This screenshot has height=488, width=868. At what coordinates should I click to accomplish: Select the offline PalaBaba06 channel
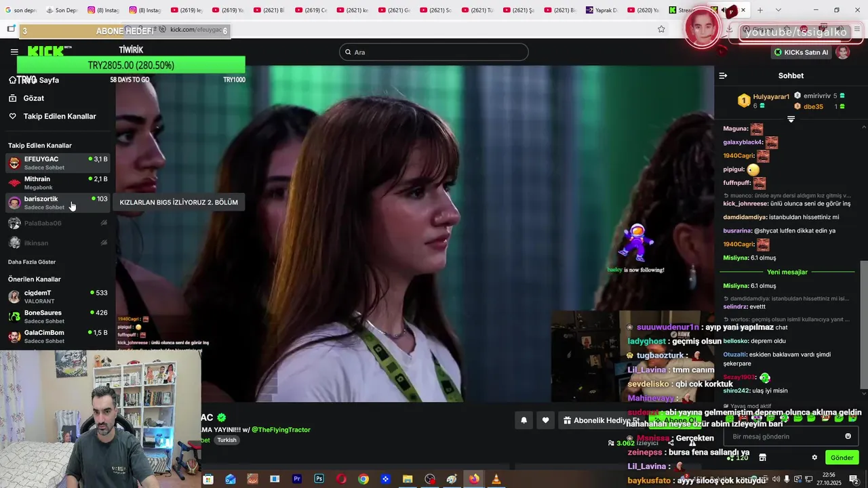(x=58, y=223)
